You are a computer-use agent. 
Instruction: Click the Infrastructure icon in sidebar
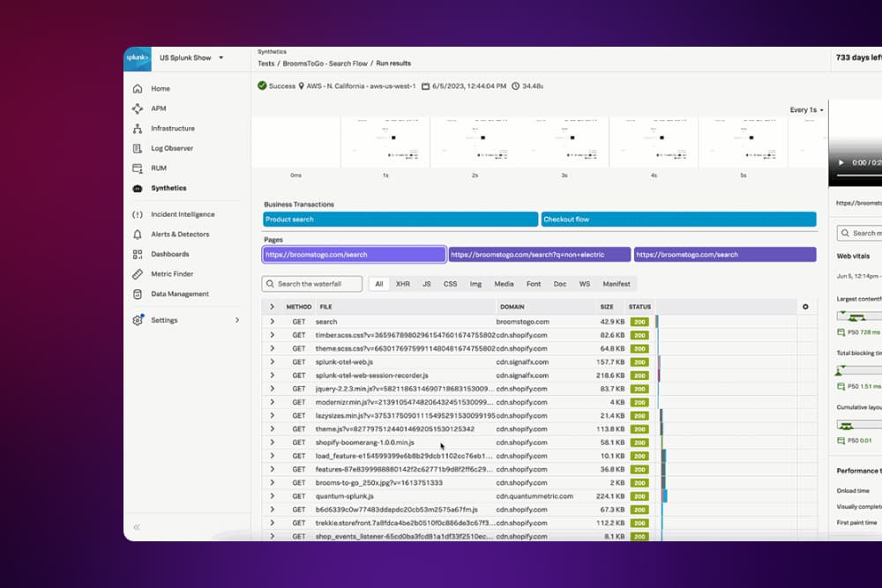pos(137,129)
